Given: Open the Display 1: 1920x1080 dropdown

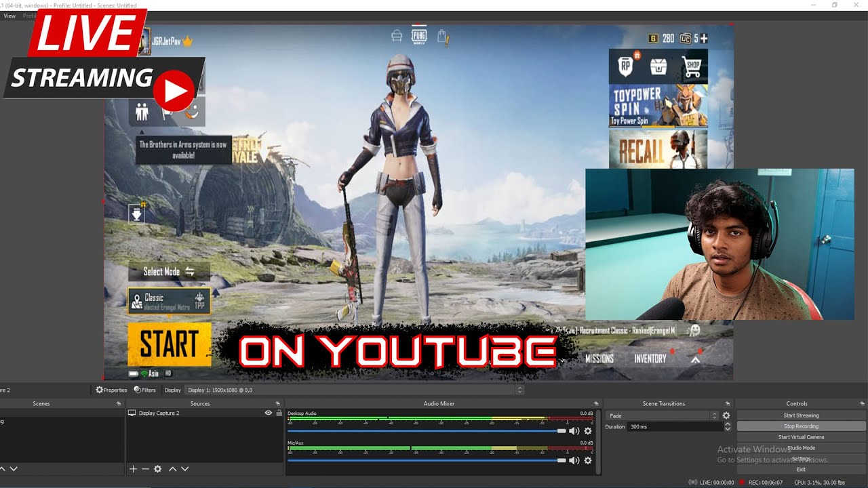Looking at the screenshot, I should (355, 390).
